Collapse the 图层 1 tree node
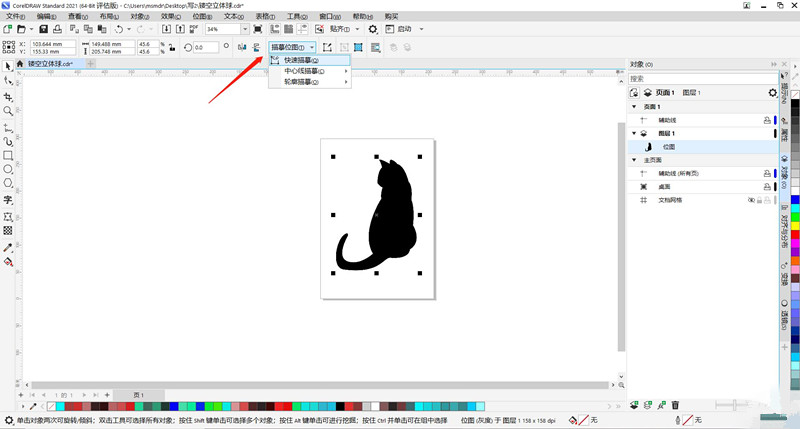800x429 pixels. point(632,133)
